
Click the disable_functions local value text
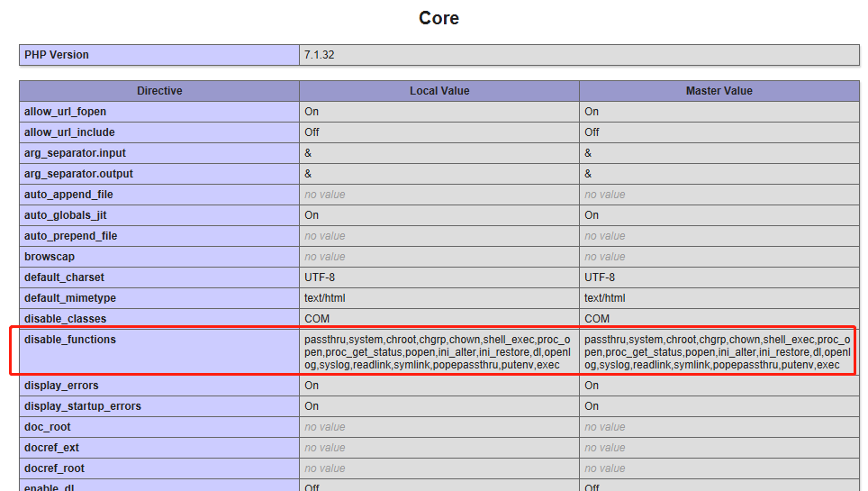[438, 352]
